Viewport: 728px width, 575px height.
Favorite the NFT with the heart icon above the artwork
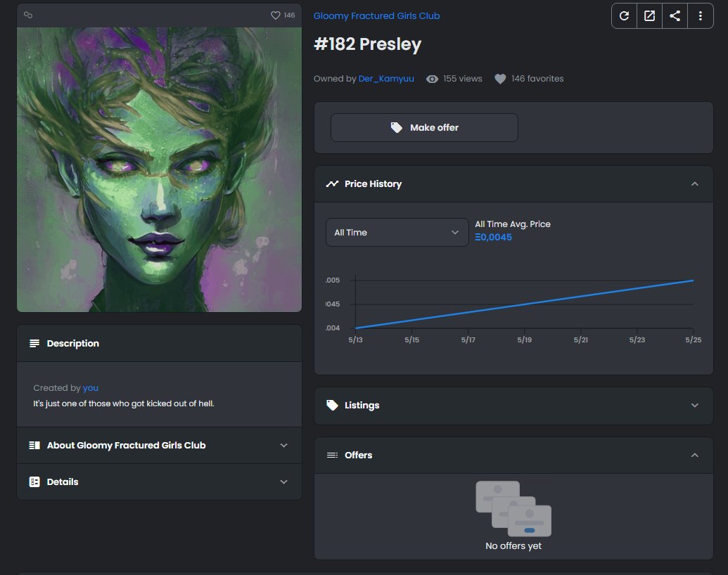point(275,15)
